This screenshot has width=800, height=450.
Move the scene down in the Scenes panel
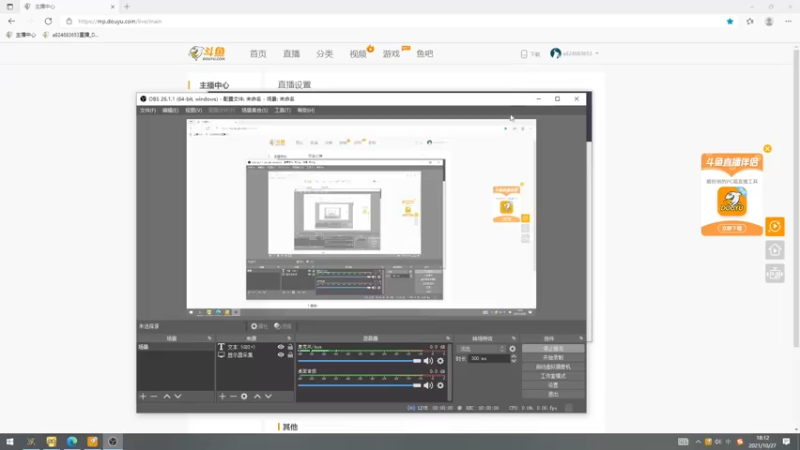pyautogui.click(x=178, y=396)
